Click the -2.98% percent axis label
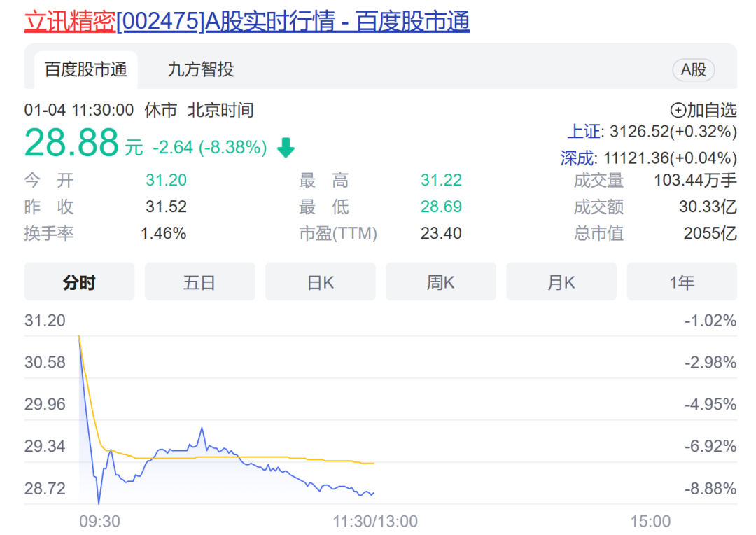 (710, 362)
